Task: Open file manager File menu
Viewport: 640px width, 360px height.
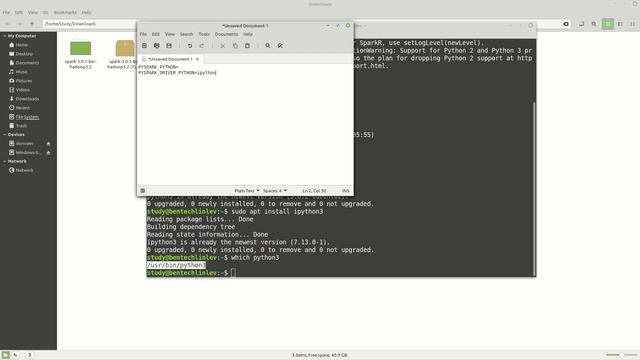Action: tap(6, 13)
